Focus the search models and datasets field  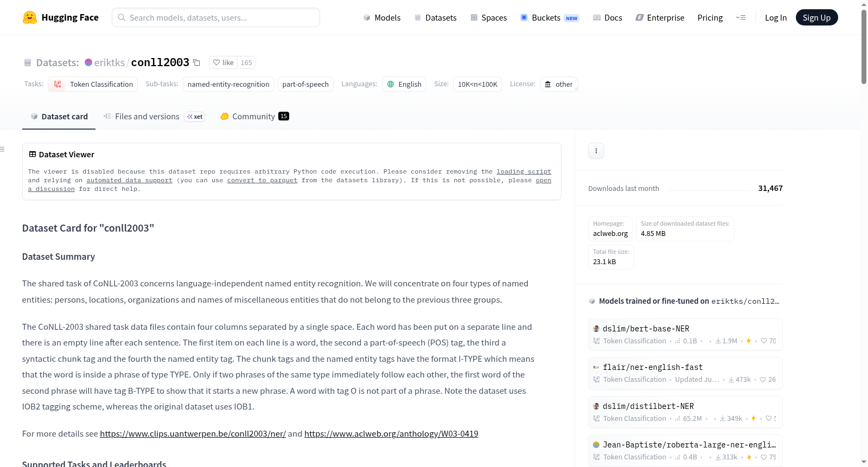coord(216,17)
